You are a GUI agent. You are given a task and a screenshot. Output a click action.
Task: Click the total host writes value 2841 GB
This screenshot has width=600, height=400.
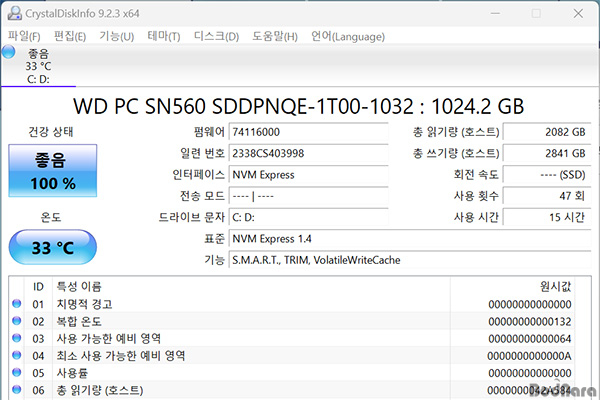click(547, 153)
